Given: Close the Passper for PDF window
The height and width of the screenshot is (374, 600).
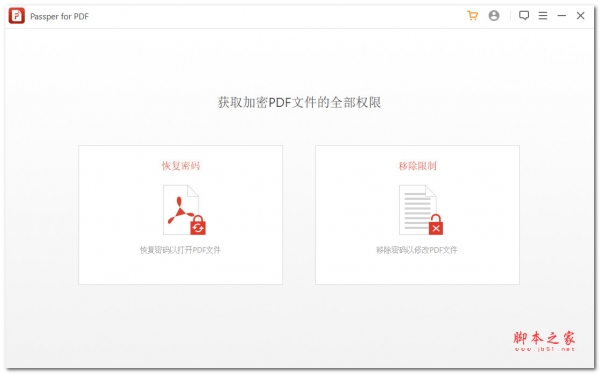Looking at the screenshot, I should (x=580, y=16).
